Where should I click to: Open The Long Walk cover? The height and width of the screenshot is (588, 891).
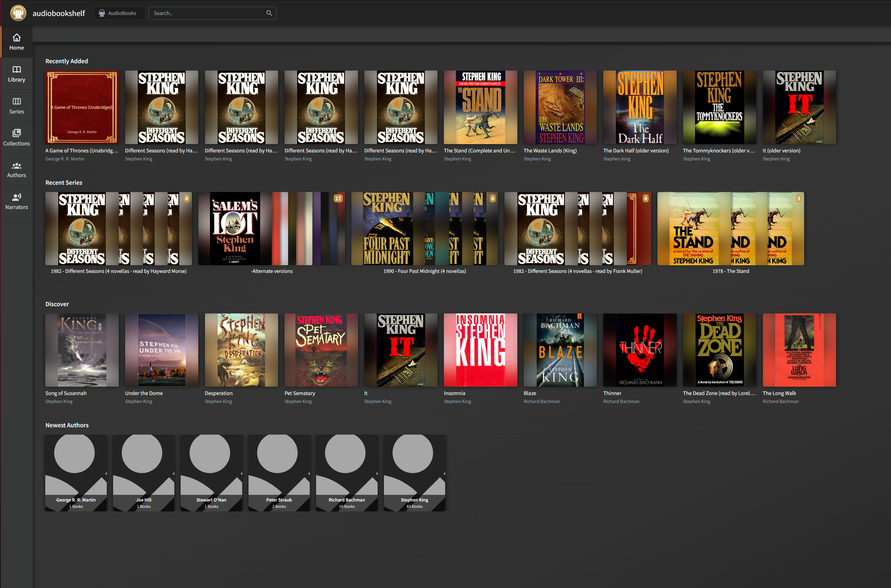[x=799, y=350]
